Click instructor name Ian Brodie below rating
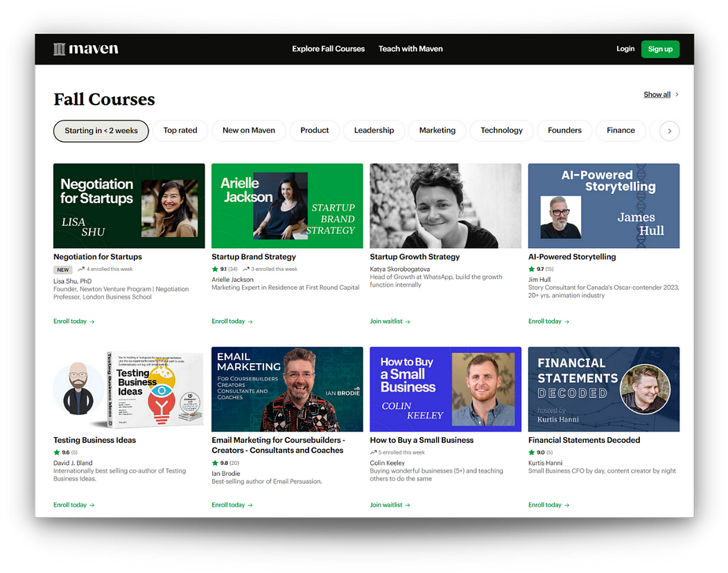The width and height of the screenshot is (728, 573). pos(225,474)
